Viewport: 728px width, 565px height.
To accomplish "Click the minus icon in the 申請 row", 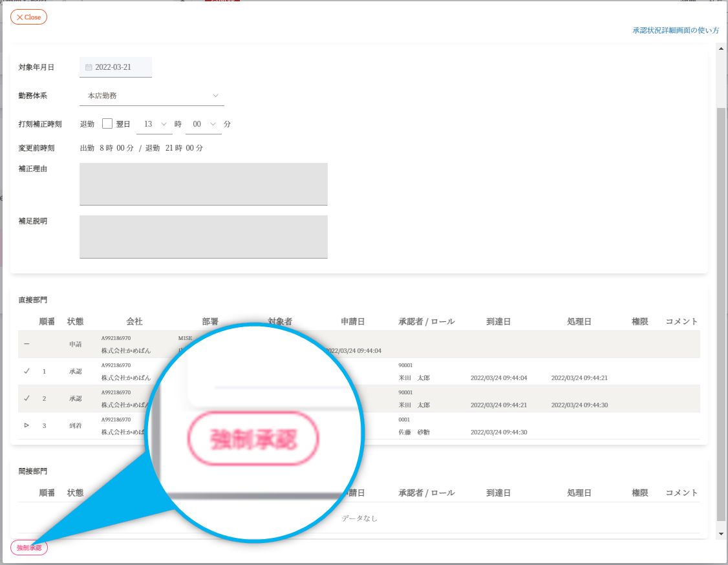I will [x=27, y=344].
